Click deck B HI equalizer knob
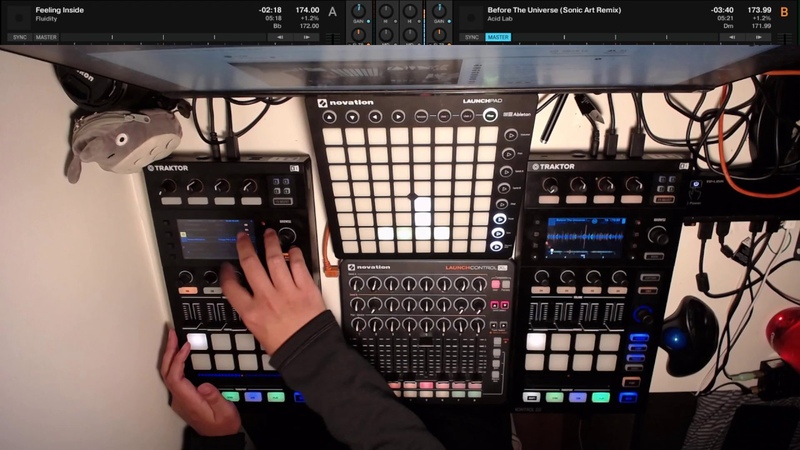Viewport: 800px width, 450px height. [410, 11]
